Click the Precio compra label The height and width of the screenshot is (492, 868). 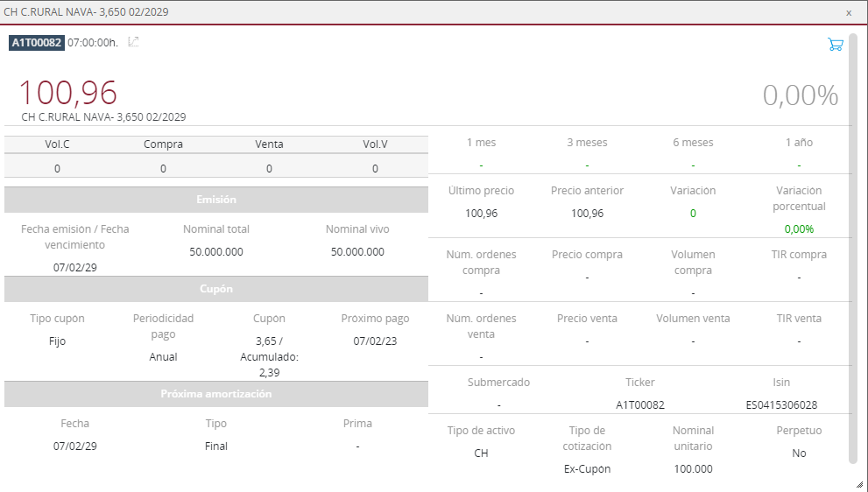[x=587, y=255]
